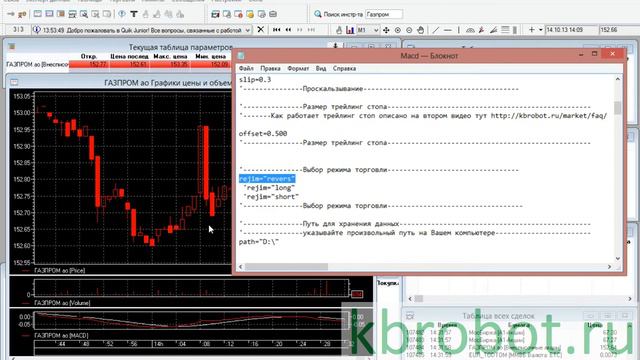The height and width of the screenshot is (360, 640).
Task: Click the slip=0.3 line
Action: tap(255, 80)
